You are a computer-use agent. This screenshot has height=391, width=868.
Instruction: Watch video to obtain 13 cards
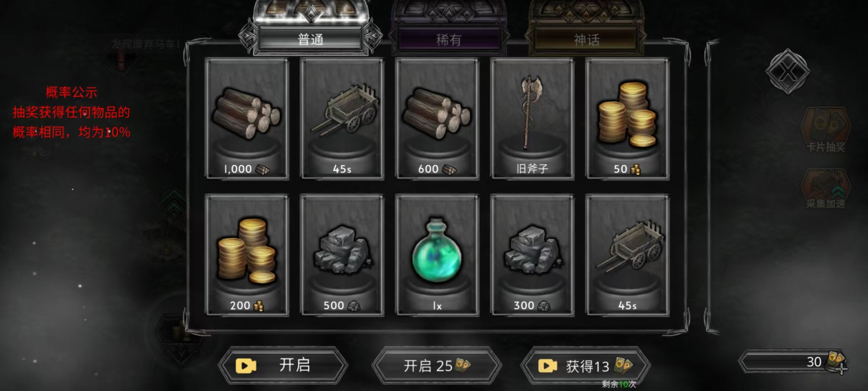(586, 366)
